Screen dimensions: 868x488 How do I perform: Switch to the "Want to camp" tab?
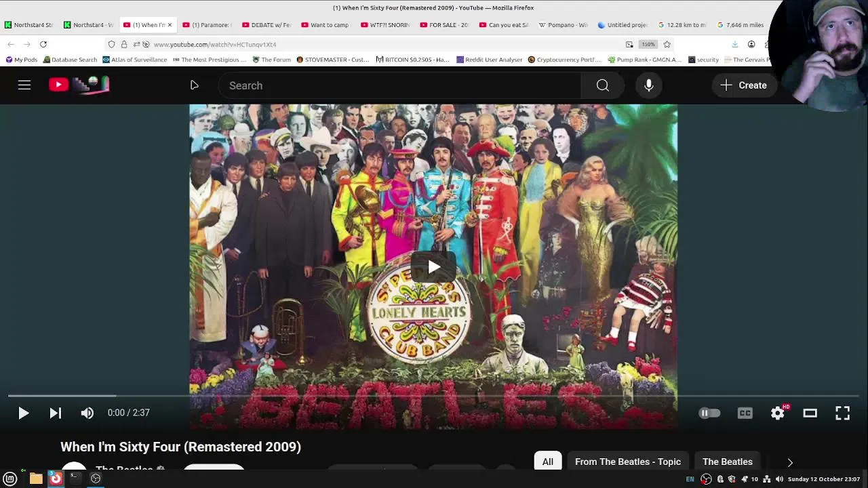click(x=325, y=25)
